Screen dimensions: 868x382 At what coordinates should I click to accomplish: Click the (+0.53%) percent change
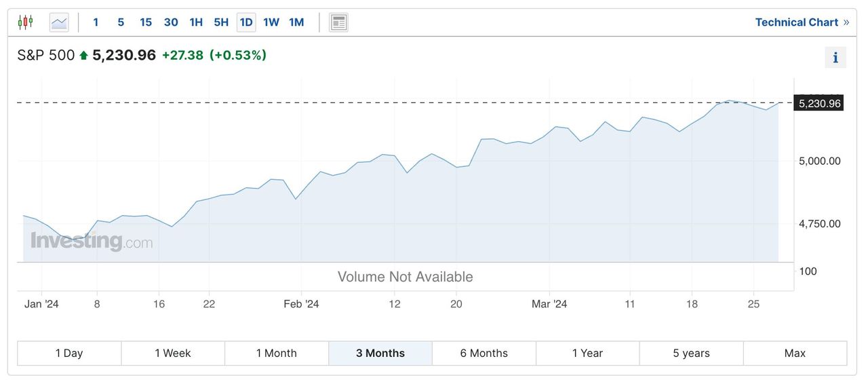[238, 56]
